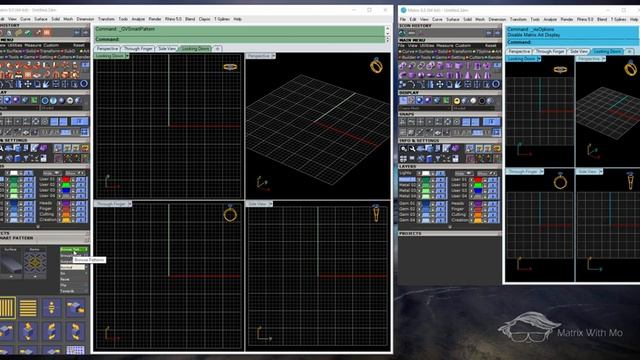This screenshot has width=640, height=360.
Task: Click Browse Patterns button in left window
Action: pyautogui.click(x=73, y=249)
